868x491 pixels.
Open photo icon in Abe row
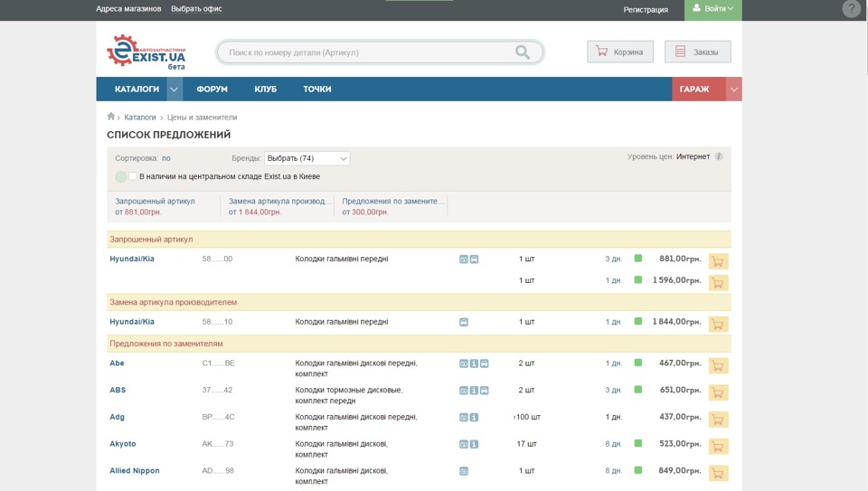464,364
